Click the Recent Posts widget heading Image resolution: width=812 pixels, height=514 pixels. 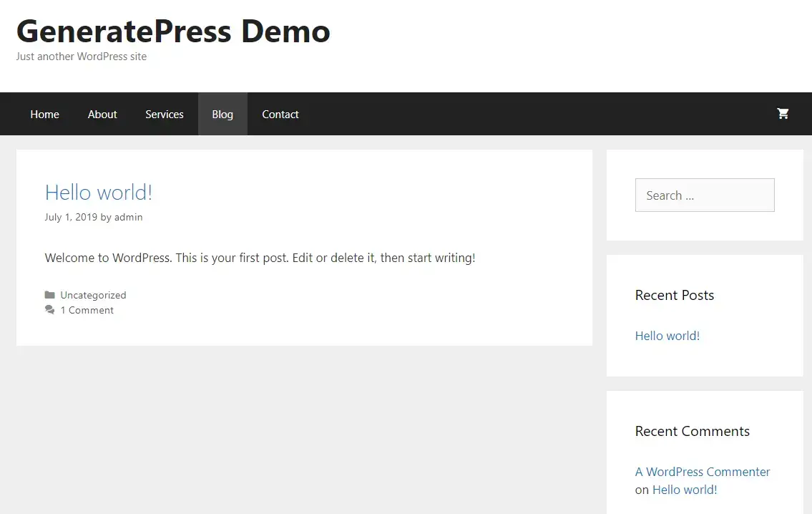coord(674,295)
